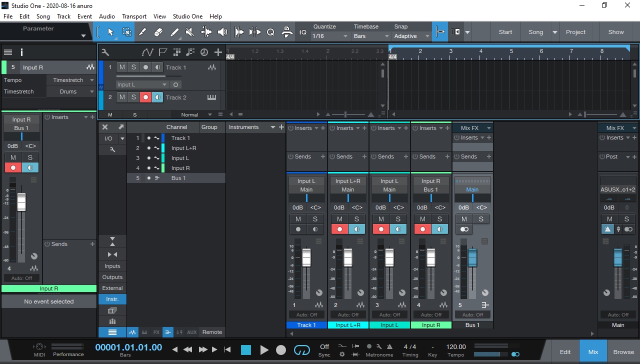Expand the Timebase Bars dropdown
This screenshot has height=364, width=640.
click(371, 36)
